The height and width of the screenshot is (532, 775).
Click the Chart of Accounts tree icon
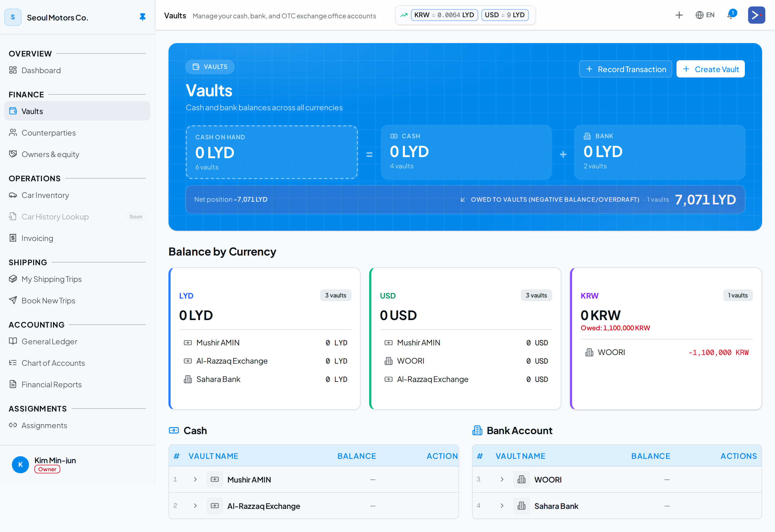[13, 363]
